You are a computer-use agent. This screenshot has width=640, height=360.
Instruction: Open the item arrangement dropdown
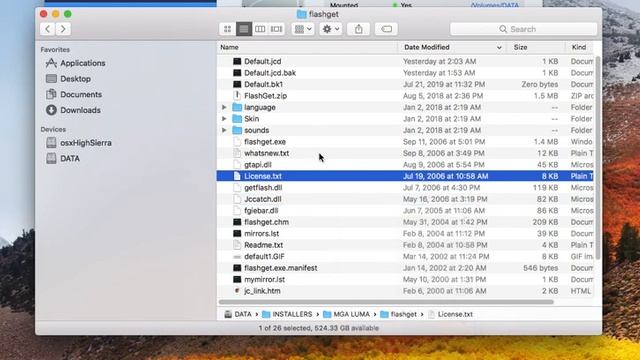[303, 29]
